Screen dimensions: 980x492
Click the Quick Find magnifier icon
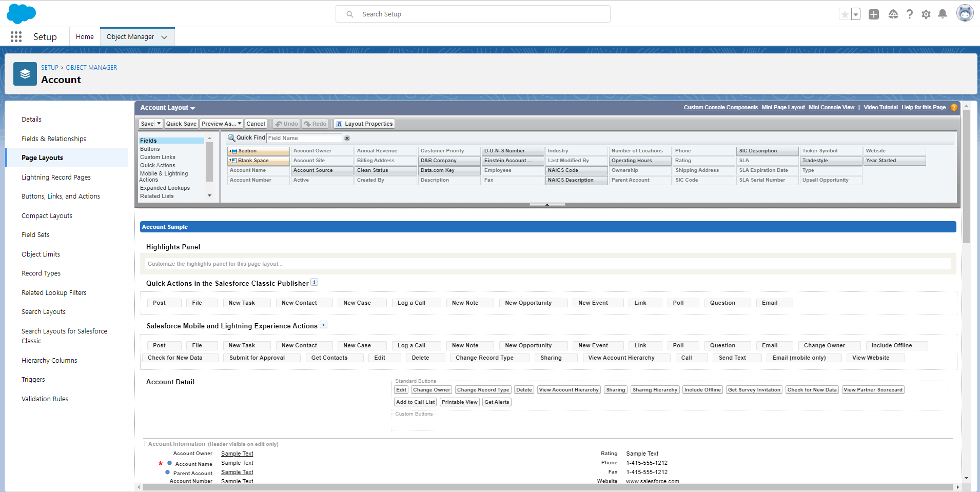click(x=231, y=137)
